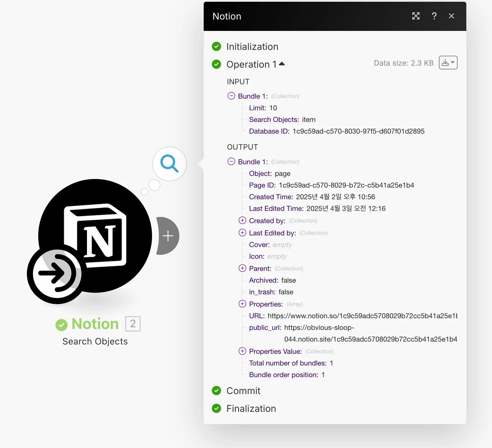Click the Notion module icon
Viewport: 492px width, 448px height.
click(x=95, y=236)
